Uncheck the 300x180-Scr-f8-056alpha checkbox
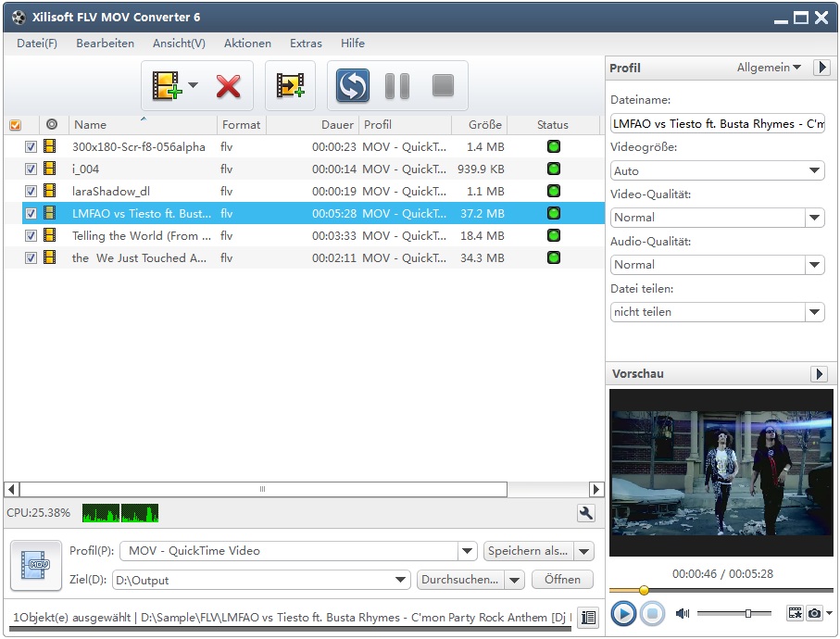The width and height of the screenshot is (840, 639). [31, 146]
